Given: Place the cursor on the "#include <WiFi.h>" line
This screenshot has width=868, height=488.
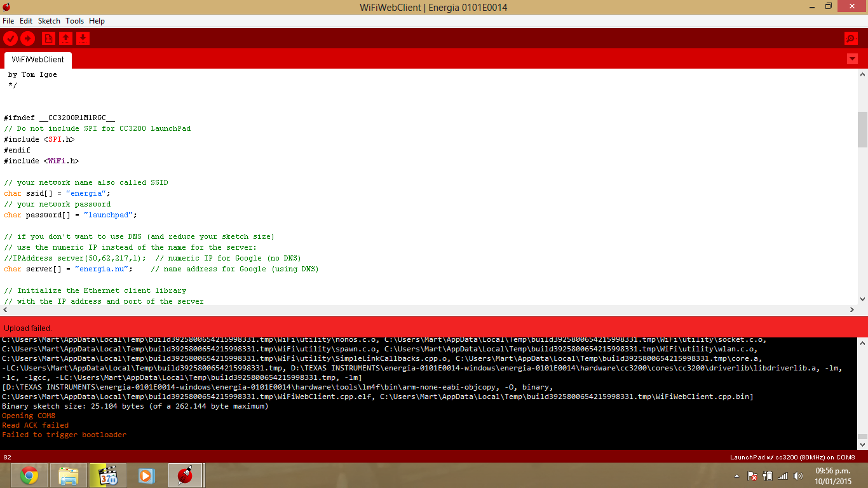Looking at the screenshot, I should pos(41,161).
